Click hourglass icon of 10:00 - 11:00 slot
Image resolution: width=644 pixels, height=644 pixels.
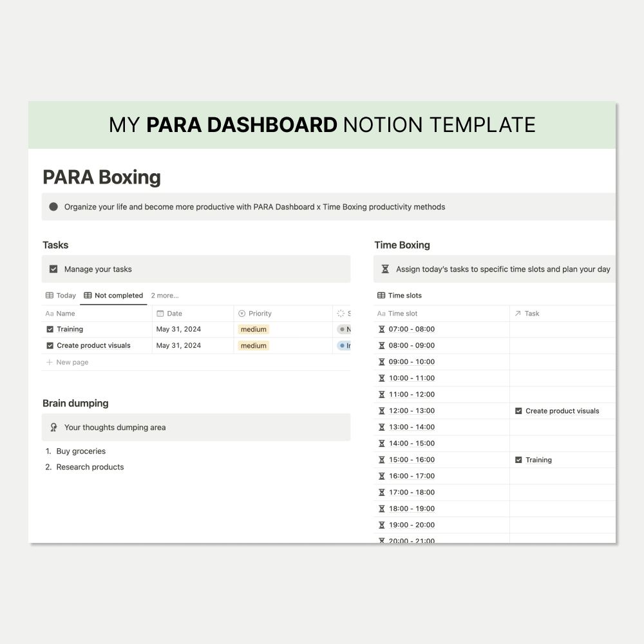pyautogui.click(x=381, y=378)
